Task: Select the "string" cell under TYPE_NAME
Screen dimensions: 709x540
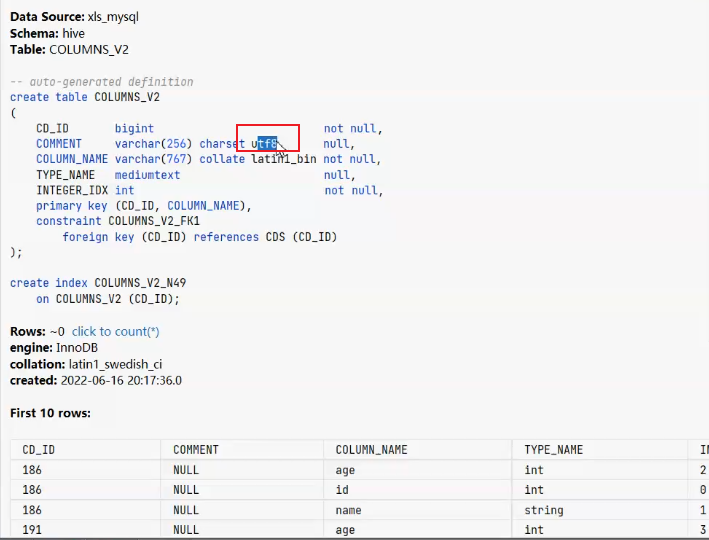Action: point(544,510)
